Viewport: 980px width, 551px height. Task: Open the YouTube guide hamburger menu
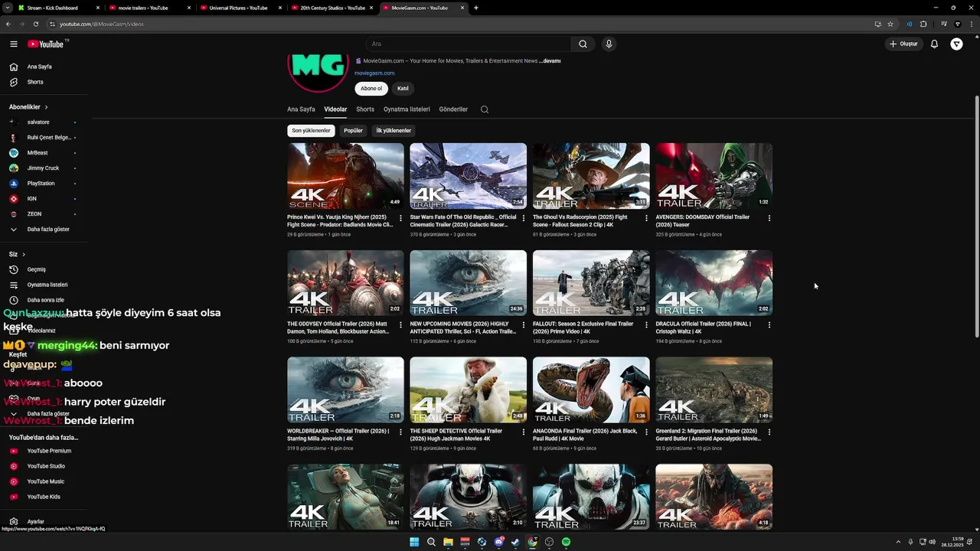(x=14, y=44)
